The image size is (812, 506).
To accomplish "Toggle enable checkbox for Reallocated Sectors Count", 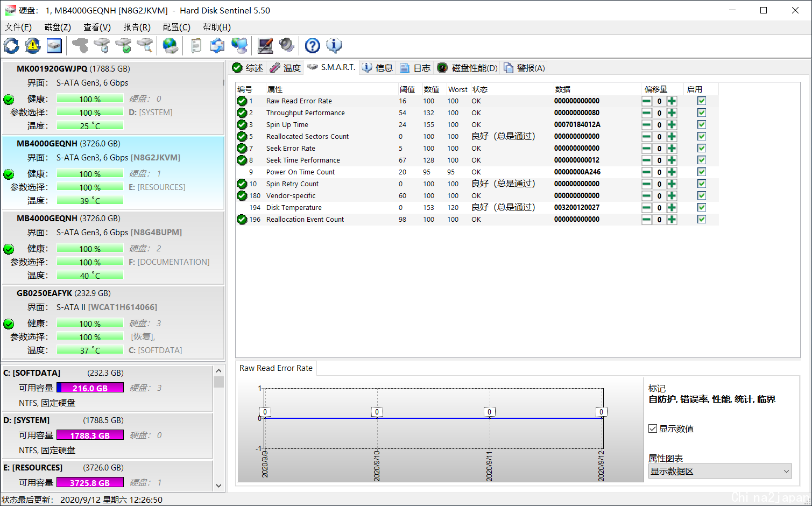I will tap(702, 137).
